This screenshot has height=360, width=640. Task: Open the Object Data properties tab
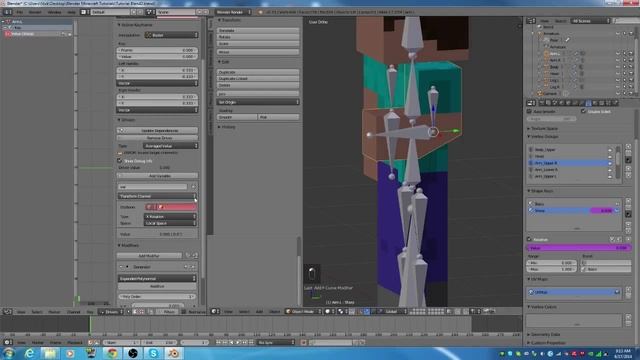[x=588, y=103]
